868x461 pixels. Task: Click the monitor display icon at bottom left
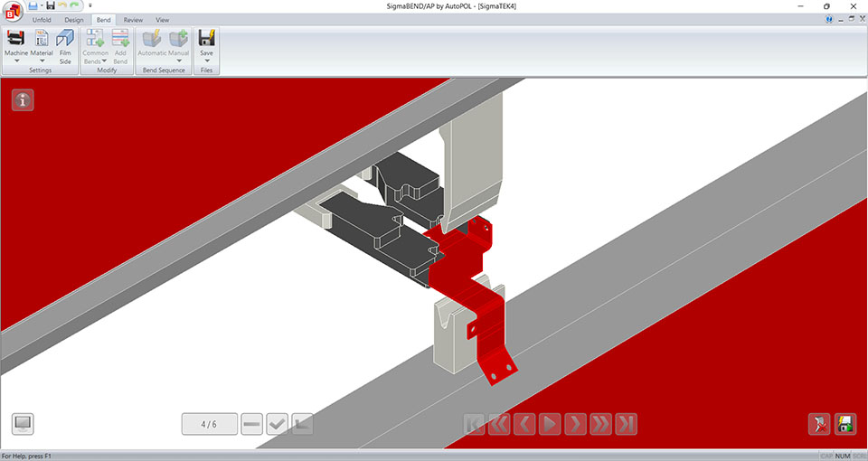[x=23, y=424]
